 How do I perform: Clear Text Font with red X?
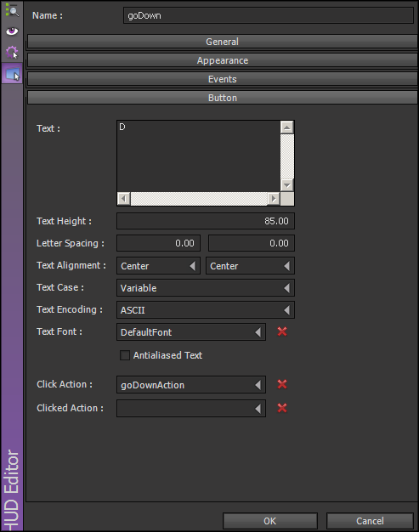click(x=282, y=331)
